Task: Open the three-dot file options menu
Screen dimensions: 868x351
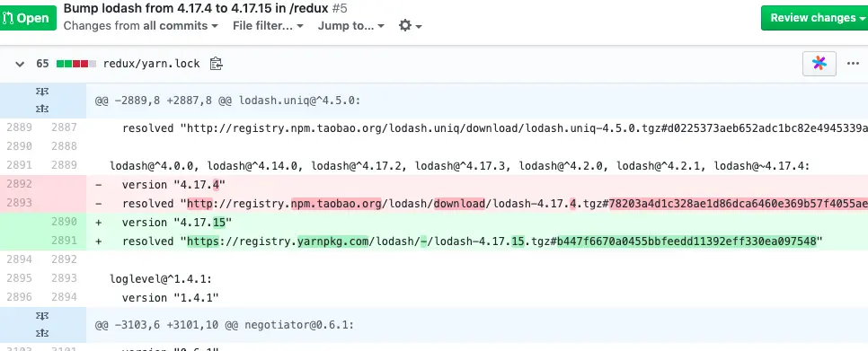Action: (x=853, y=64)
